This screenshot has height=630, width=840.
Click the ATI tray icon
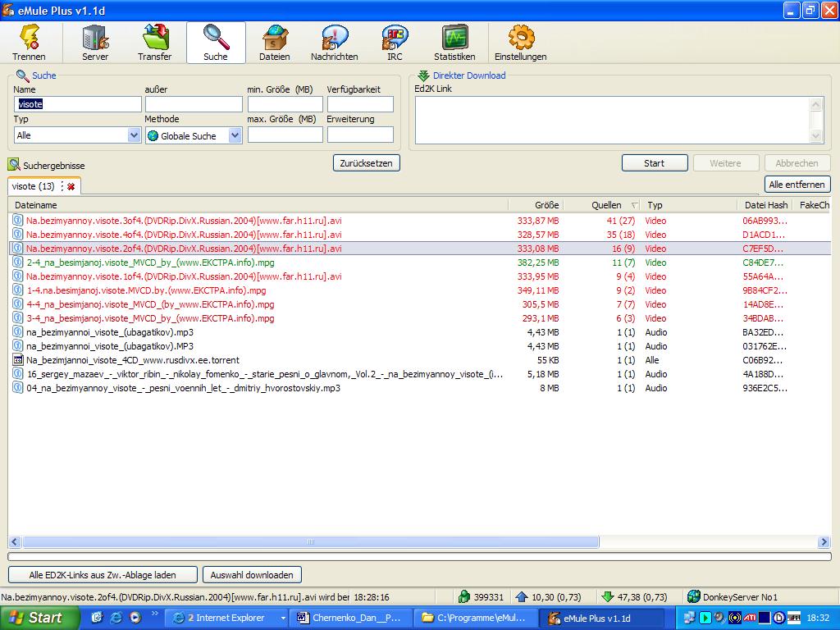pos(750,618)
